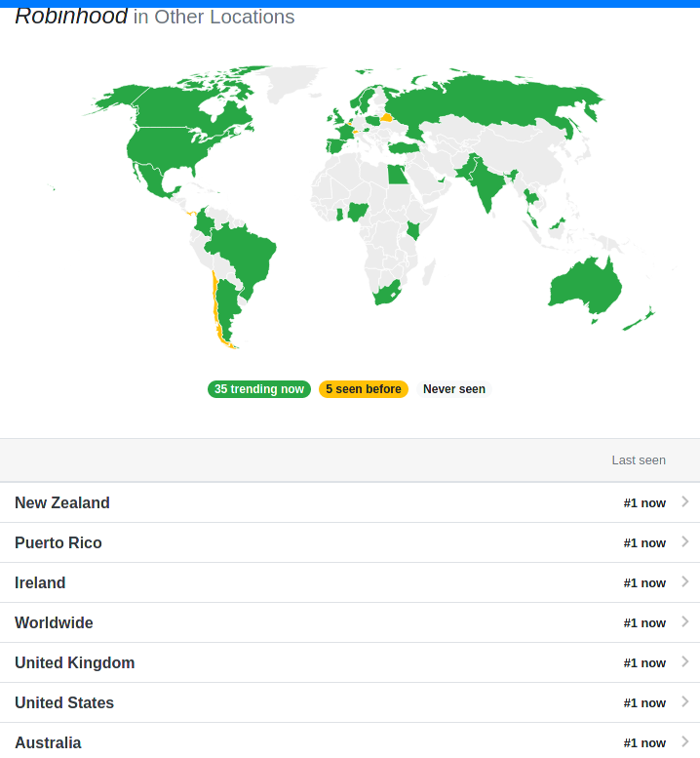
Task: Click the 'Last seen' column header
Action: click(639, 460)
